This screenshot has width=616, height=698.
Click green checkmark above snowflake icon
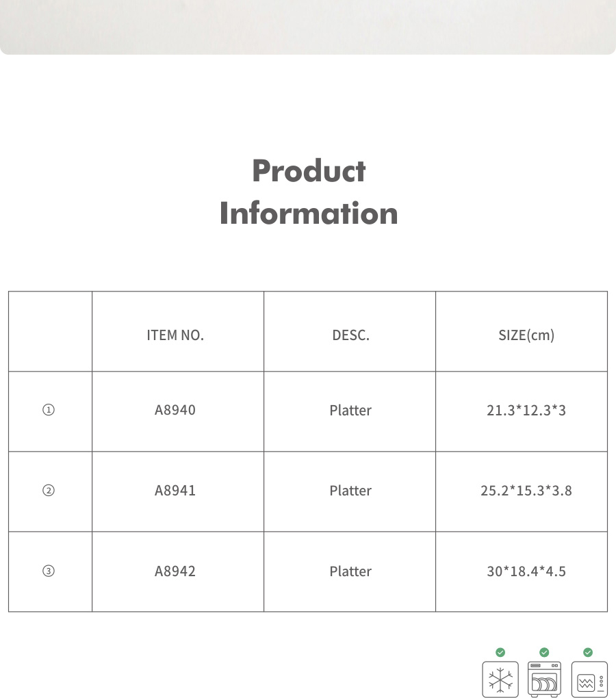(500, 652)
